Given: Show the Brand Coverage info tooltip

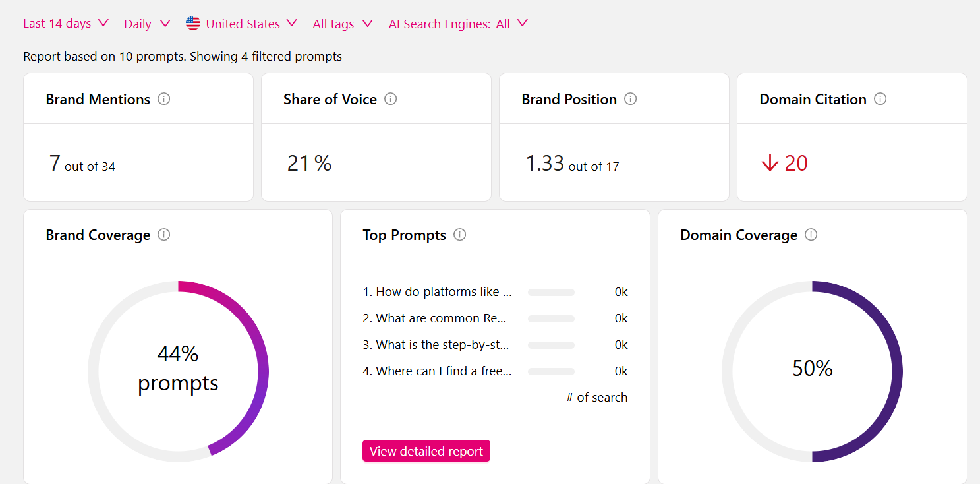Looking at the screenshot, I should [164, 235].
